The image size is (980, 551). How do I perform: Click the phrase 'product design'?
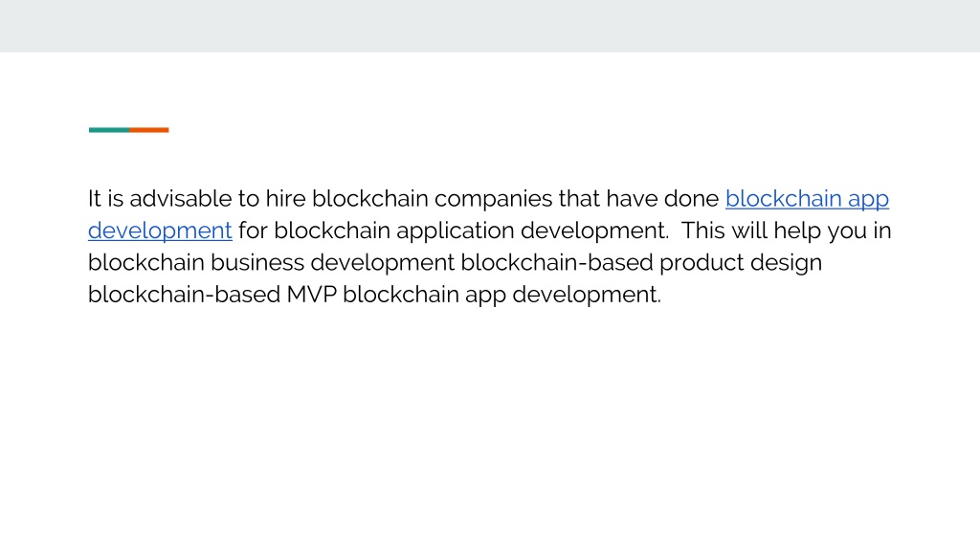click(741, 263)
